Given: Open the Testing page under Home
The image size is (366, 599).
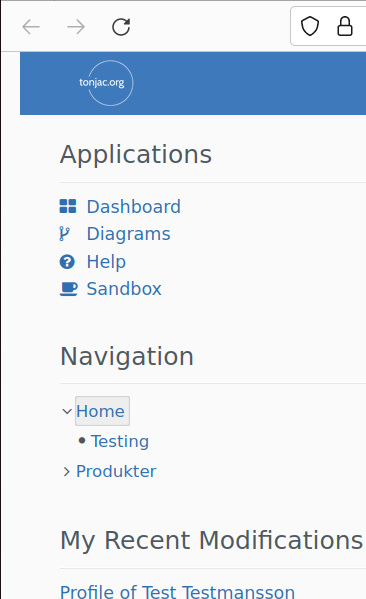Looking at the screenshot, I should click(120, 441).
